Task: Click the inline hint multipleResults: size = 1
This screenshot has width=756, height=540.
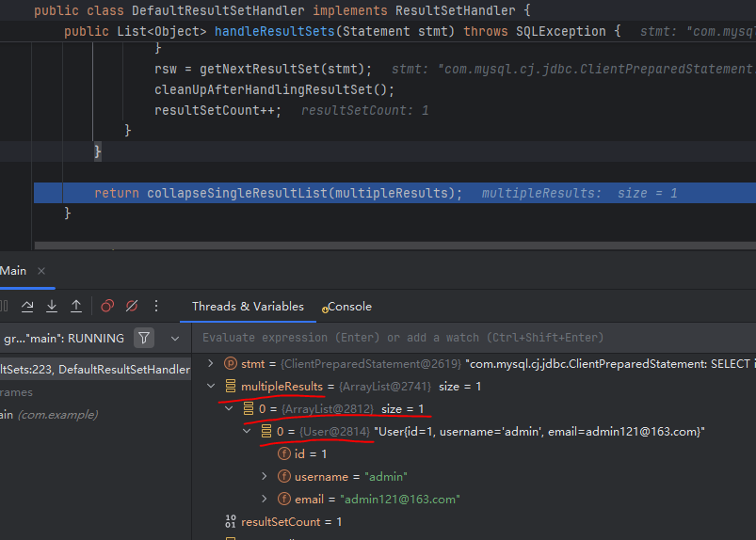Action: click(580, 194)
